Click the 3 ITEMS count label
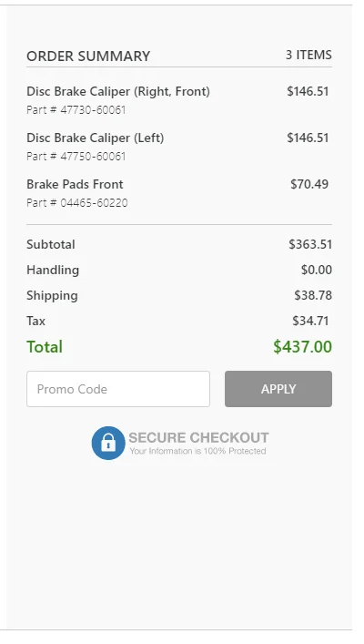Viewport: 364px width, 644px height. coord(308,55)
